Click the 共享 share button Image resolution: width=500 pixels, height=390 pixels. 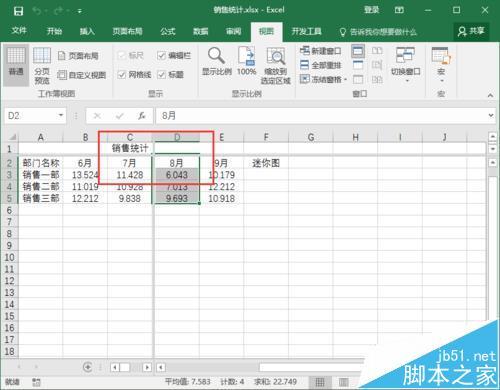pyautogui.click(x=471, y=31)
